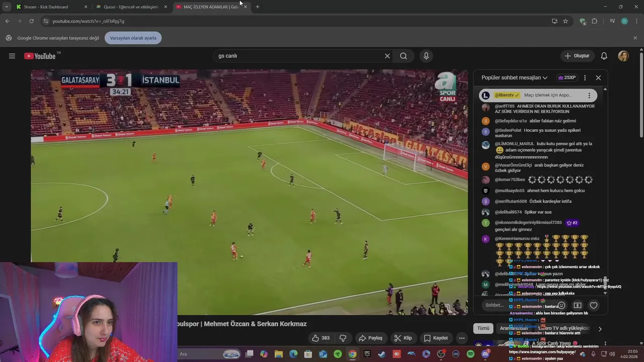
Task: Start voice search with the microphone icon
Action: (x=426, y=56)
